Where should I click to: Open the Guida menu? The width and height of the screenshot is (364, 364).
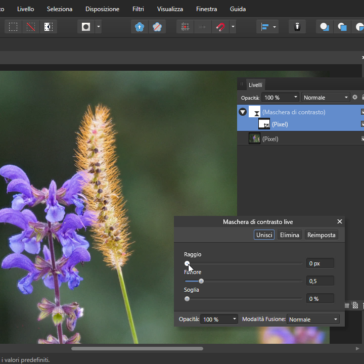pos(238,9)
